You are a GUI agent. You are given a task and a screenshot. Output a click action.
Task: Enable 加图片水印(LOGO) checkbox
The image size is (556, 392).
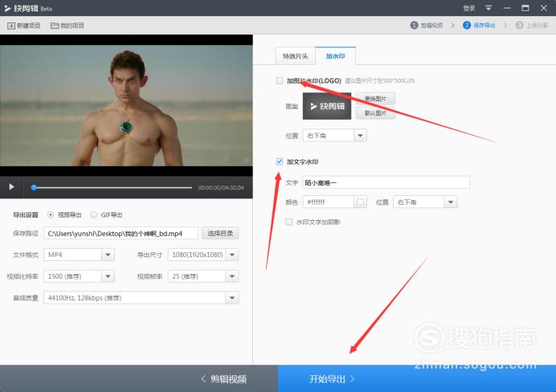pyautogui.click(x=280, y=81)
